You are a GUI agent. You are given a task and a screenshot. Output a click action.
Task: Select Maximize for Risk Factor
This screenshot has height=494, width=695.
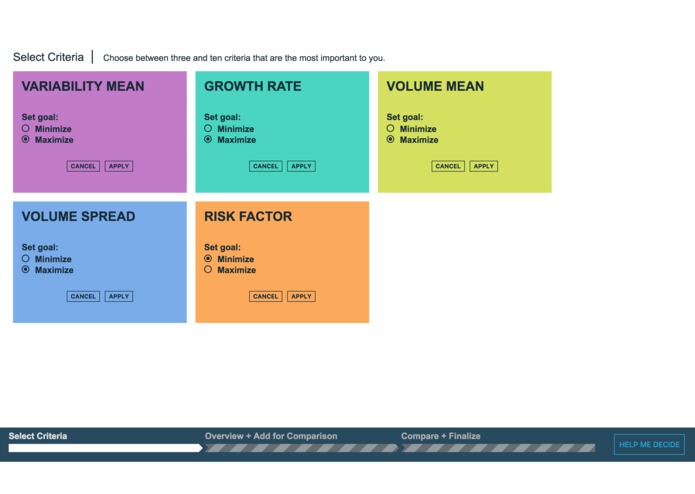[208, 270]
